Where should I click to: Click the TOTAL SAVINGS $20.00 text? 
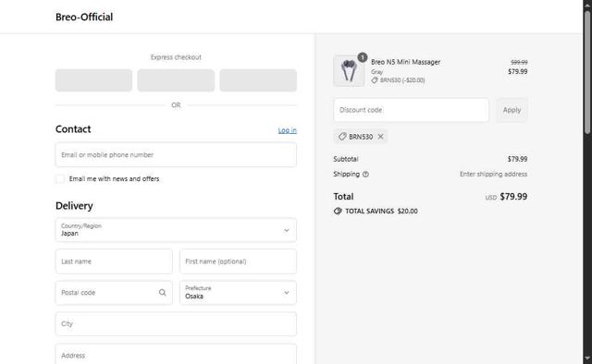[381, 211]
